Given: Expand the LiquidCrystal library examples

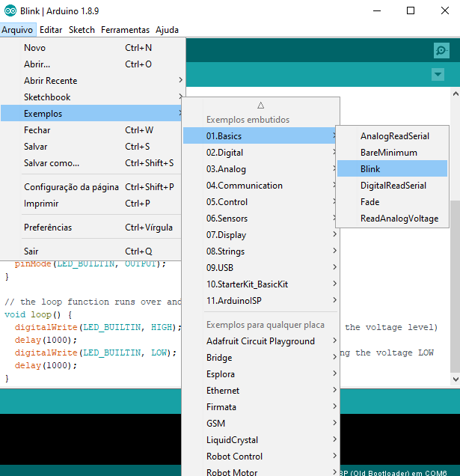Looking at the screenshot, I should pyautogui.click(x=260, y=439).
